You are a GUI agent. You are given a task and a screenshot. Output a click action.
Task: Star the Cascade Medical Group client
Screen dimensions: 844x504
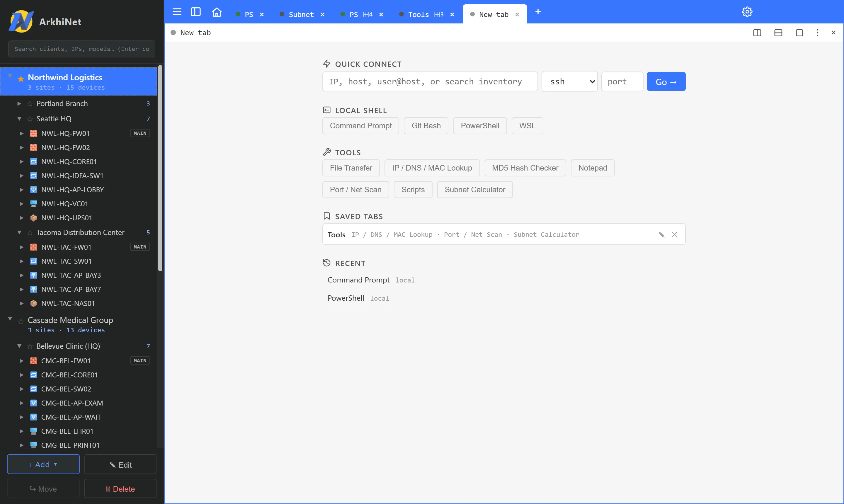(21, 321)
